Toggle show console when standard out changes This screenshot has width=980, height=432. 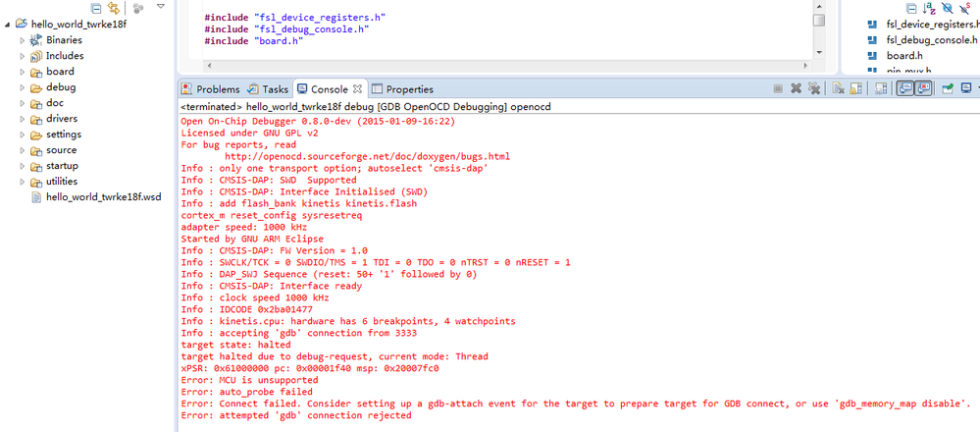point(905,88)
